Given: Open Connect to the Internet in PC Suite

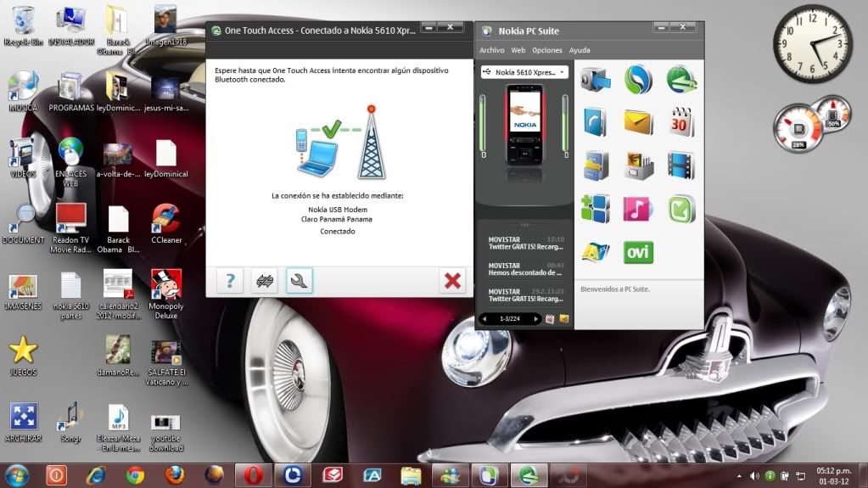Looking at the screenshot, I should (680, 80).
